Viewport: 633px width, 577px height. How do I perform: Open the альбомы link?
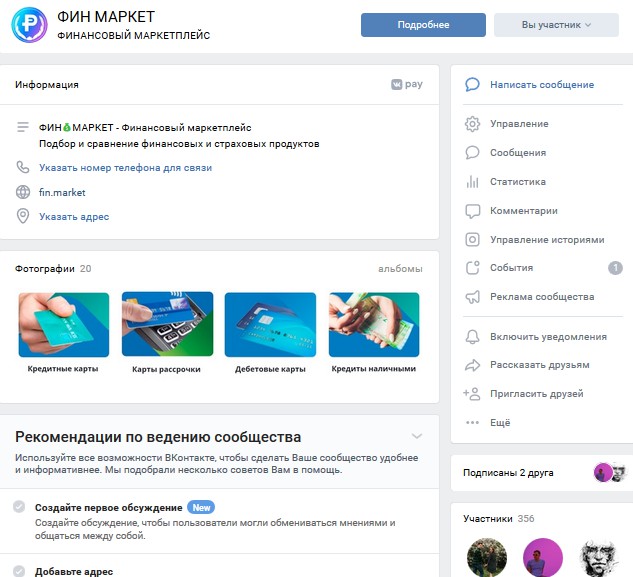pyautogui.click(x=400, y=269)
